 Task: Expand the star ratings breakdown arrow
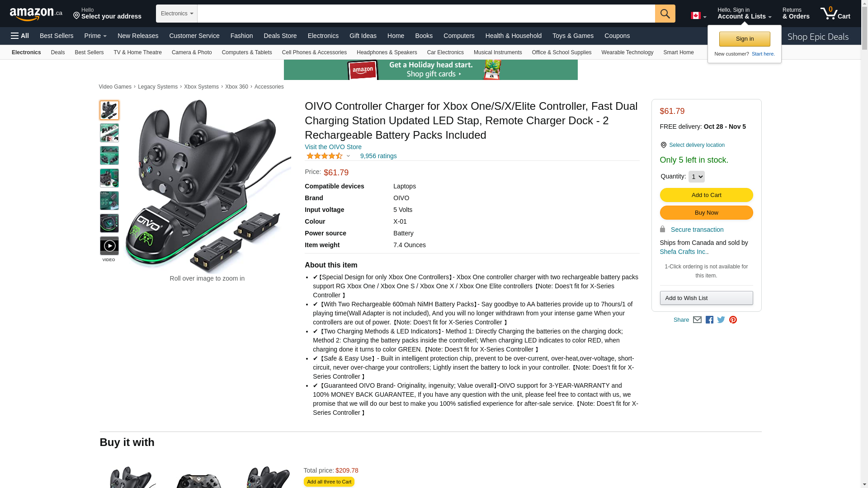coord(348,156)
